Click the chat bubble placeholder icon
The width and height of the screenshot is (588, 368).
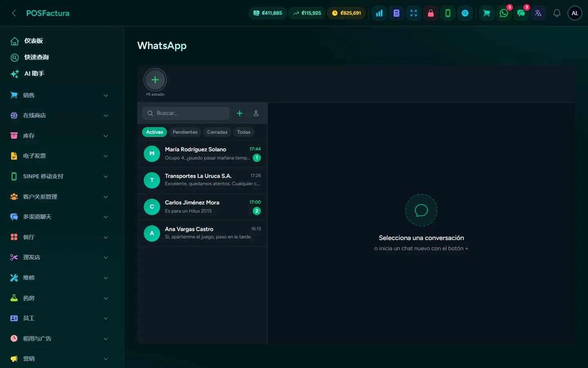click(x=421, y=210)
